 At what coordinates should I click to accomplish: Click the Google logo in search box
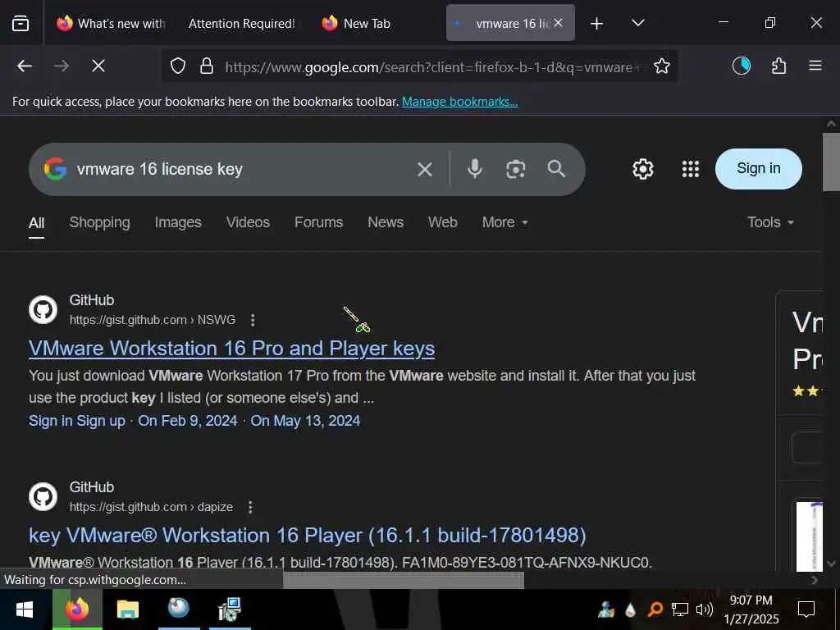coord(55,169)
